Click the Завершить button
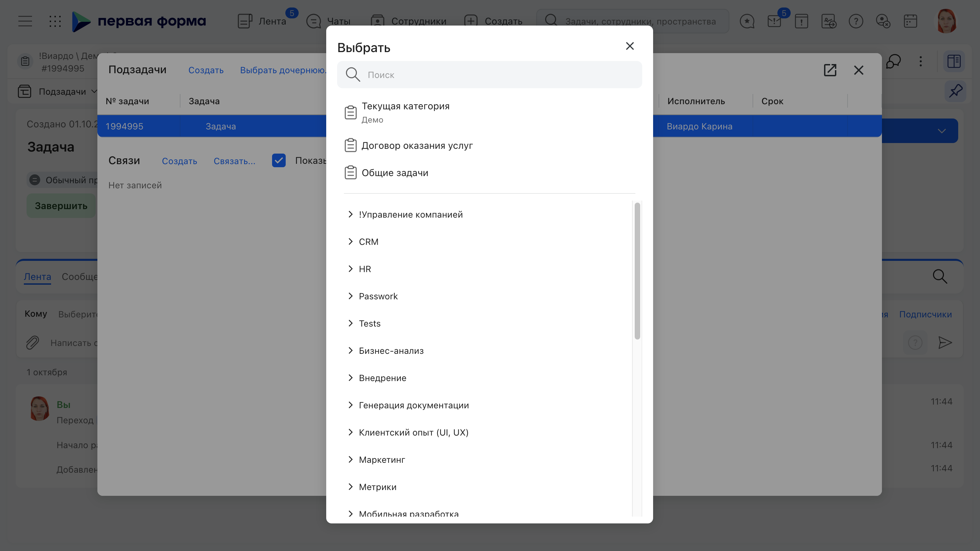The image size is (980, 551). 61,206
